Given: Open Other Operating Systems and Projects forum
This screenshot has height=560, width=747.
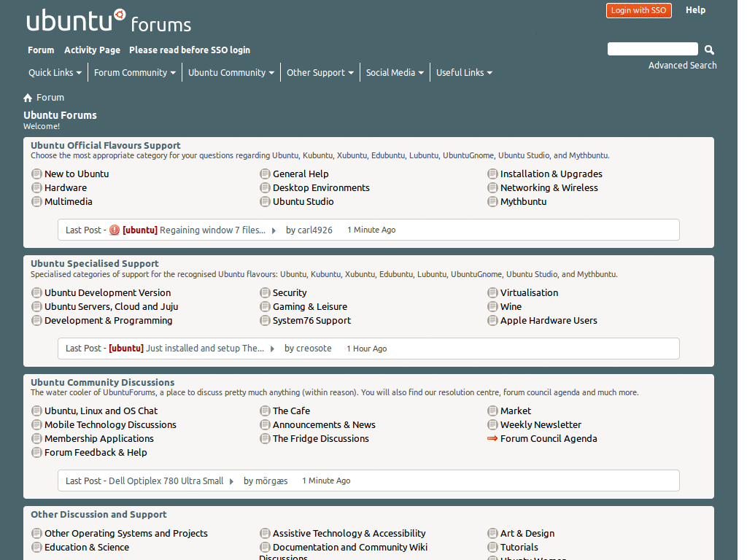Looking at the screenshot, I should click(126, 533).
